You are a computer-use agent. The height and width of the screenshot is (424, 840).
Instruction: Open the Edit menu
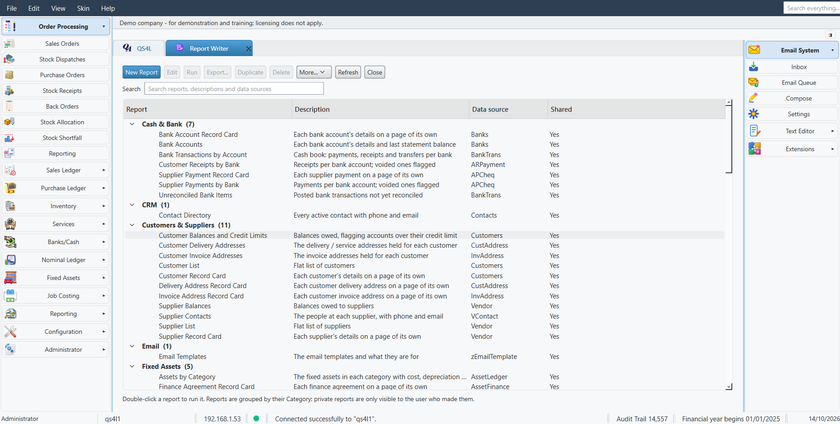pyautogui.click(x=34, y=9)
